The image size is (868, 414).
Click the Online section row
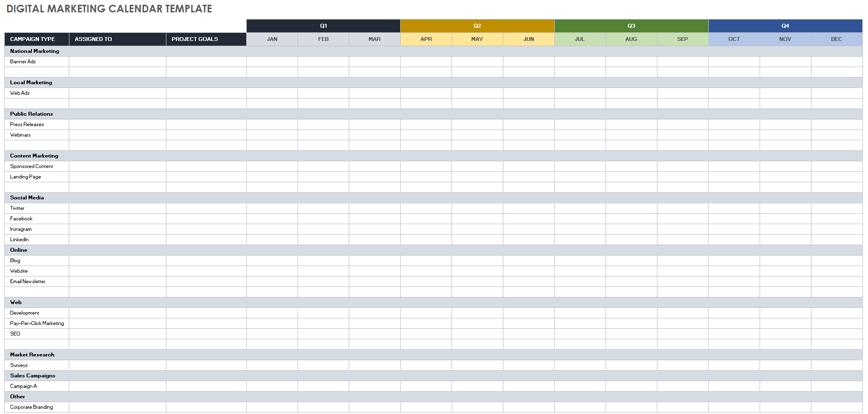(434, 250)
